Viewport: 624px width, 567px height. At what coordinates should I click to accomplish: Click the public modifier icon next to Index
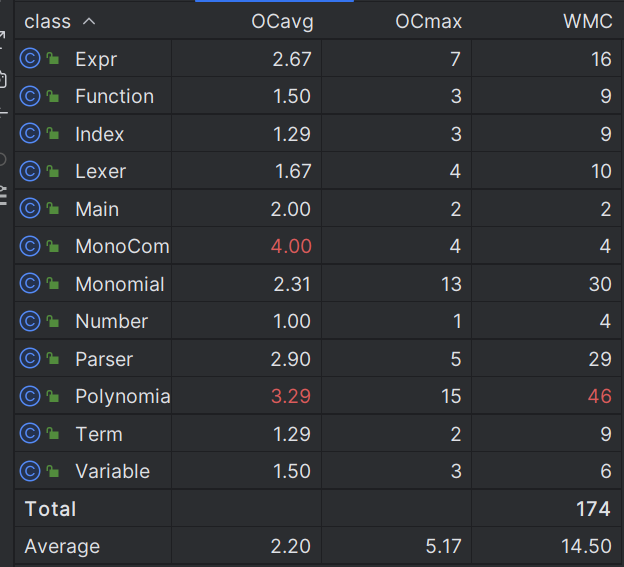click(53, 133)
